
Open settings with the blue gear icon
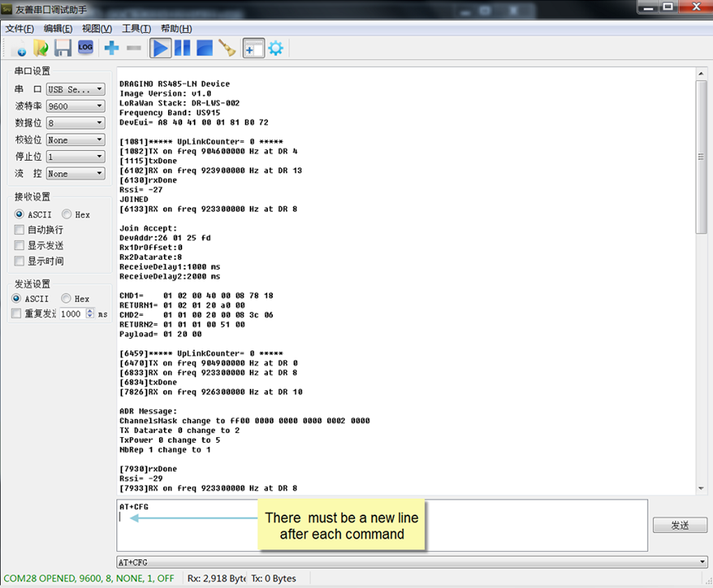coord(275,48)
